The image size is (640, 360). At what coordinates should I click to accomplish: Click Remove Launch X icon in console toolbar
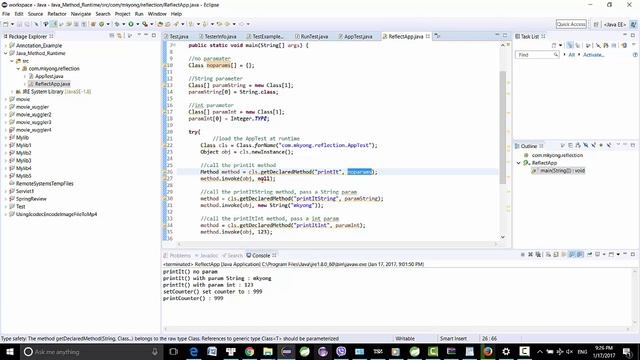tap(531, 254)
